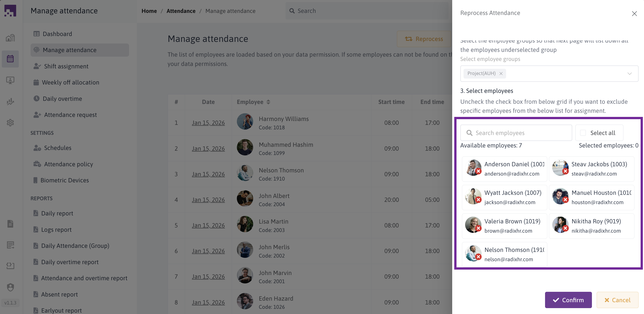The width and height of the screenshot is (644, 314).
Task: Select employee Nikitha Roy card
Action: coord(591,226)
